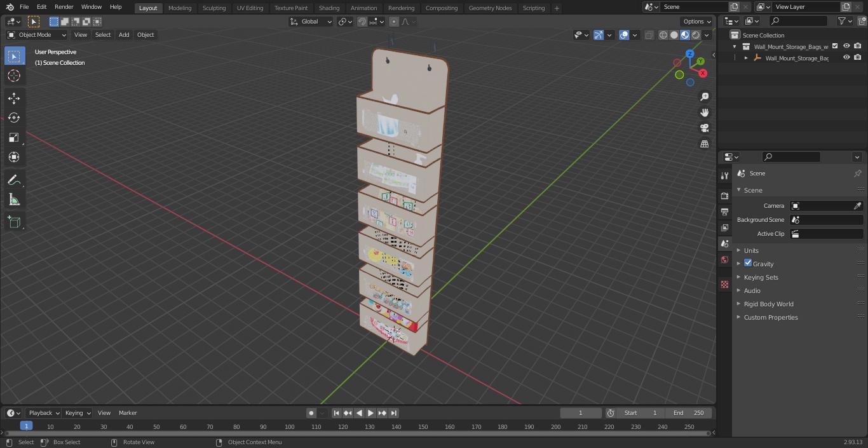Select the Cursor tool in toolbar
868x448 pixels.
pos(14,76)
